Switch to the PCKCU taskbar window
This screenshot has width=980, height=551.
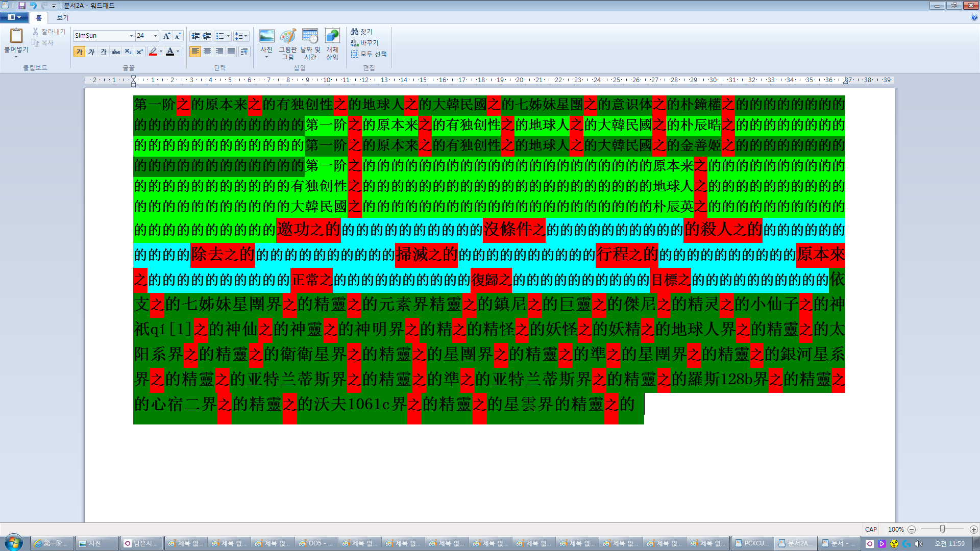coord(752,543)
